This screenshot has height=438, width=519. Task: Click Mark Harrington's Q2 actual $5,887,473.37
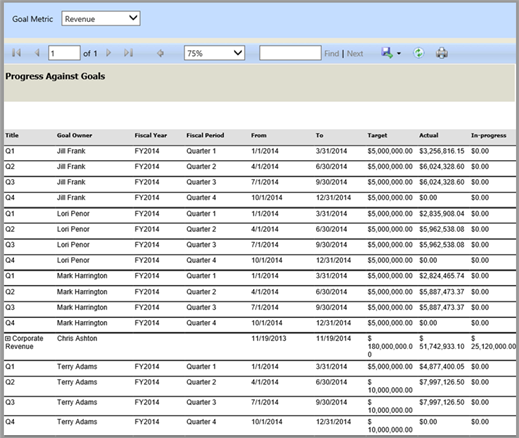coord(442,292)
